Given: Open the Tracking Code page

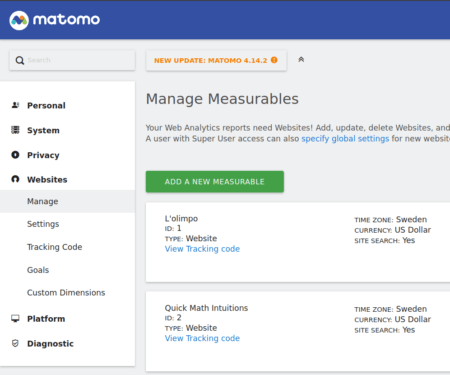Looking at the screenshot, I should pos(55,247).
